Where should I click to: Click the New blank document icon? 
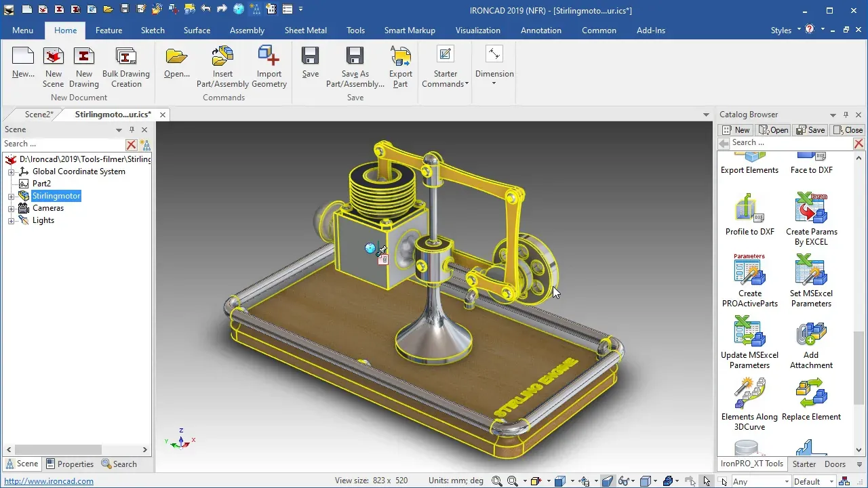[23, 56]
